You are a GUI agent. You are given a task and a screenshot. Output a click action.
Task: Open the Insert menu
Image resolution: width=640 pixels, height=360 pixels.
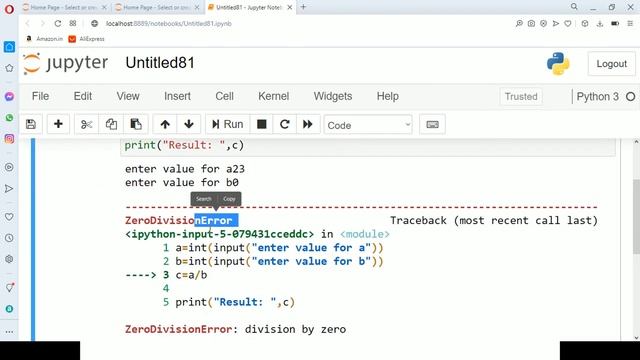(177, 96)
